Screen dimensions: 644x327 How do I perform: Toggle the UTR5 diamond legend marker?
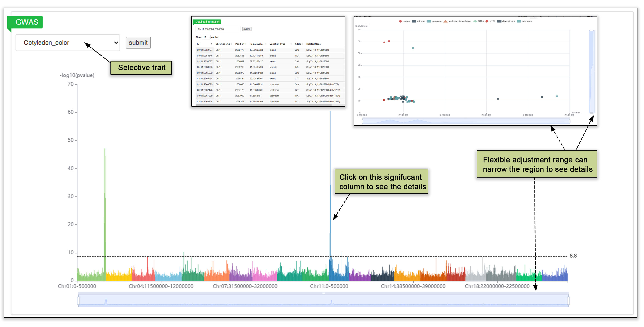[x=475, y=21]
